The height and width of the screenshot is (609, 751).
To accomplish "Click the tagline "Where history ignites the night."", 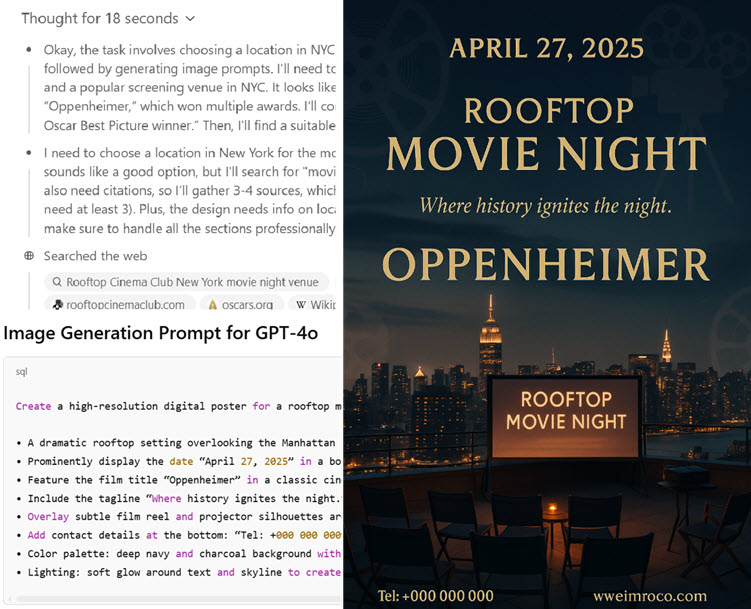I will click(x=546, y=206).
